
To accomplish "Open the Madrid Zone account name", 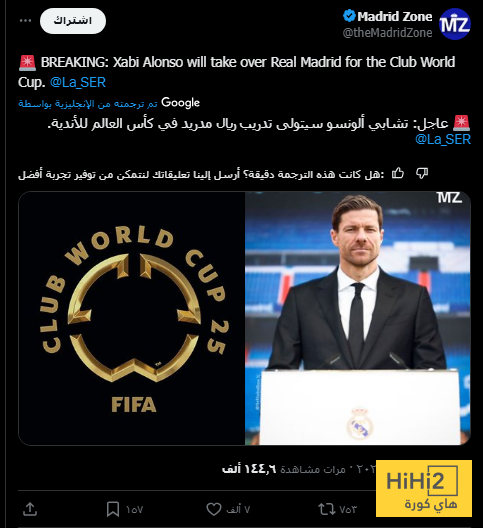I will click(394, 16).
